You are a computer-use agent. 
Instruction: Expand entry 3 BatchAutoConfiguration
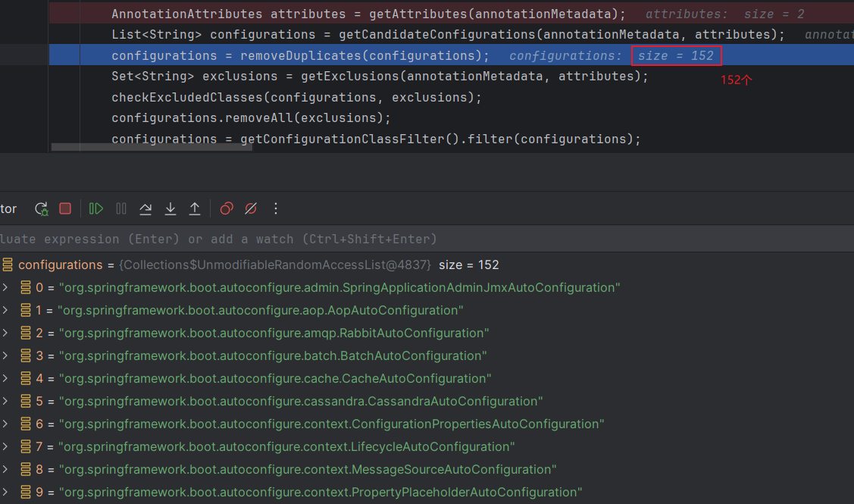pos(5,355)
